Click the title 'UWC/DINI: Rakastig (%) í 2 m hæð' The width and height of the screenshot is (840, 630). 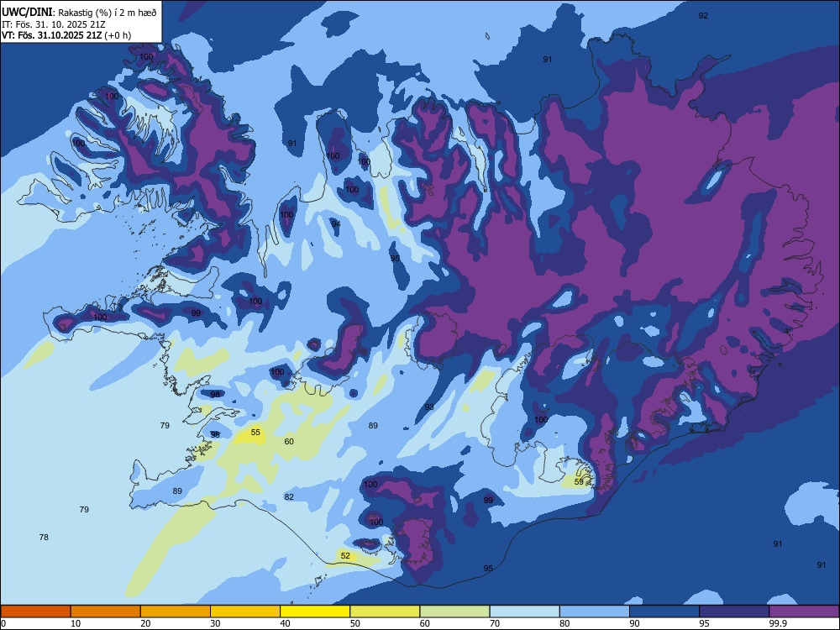79,12
